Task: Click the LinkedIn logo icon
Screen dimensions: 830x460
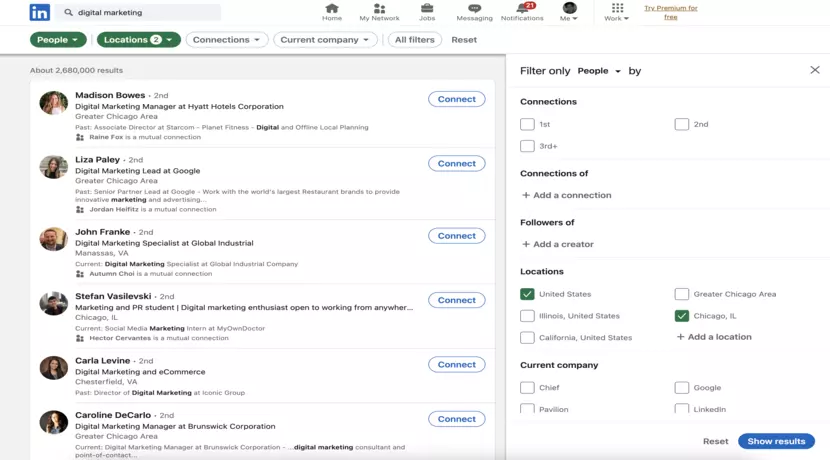Action: [40, 13]
